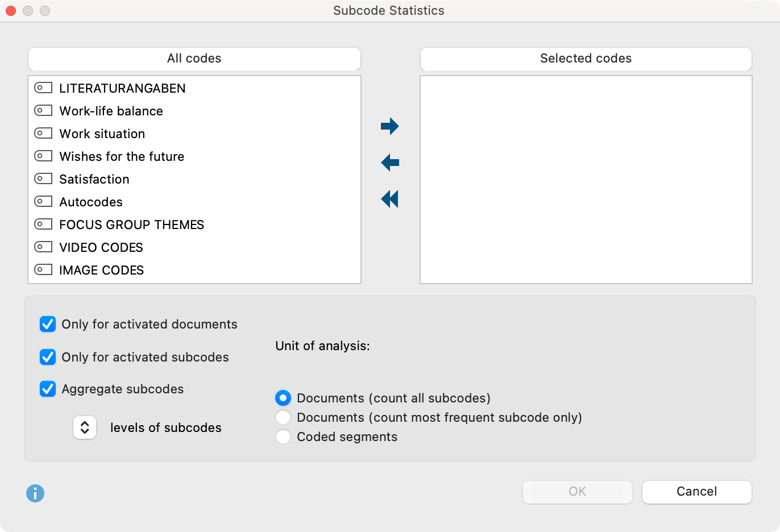The image size is (780, 532).
Task: Select the Work-life balance code label
Action: [x=111, y=111]
